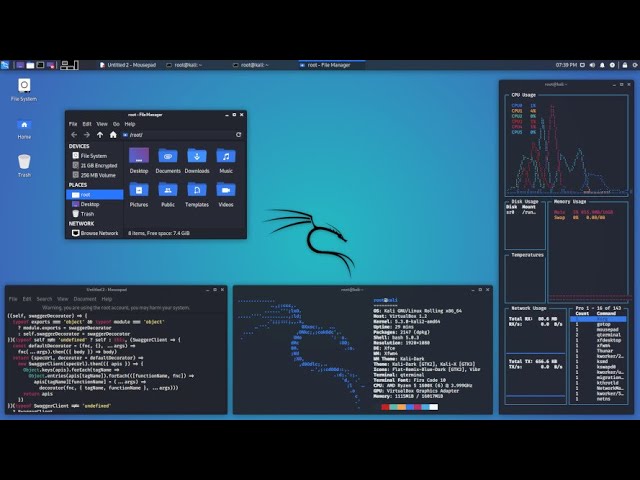
Task: Open the Kali applications menu in the panel
Action: 5,65
